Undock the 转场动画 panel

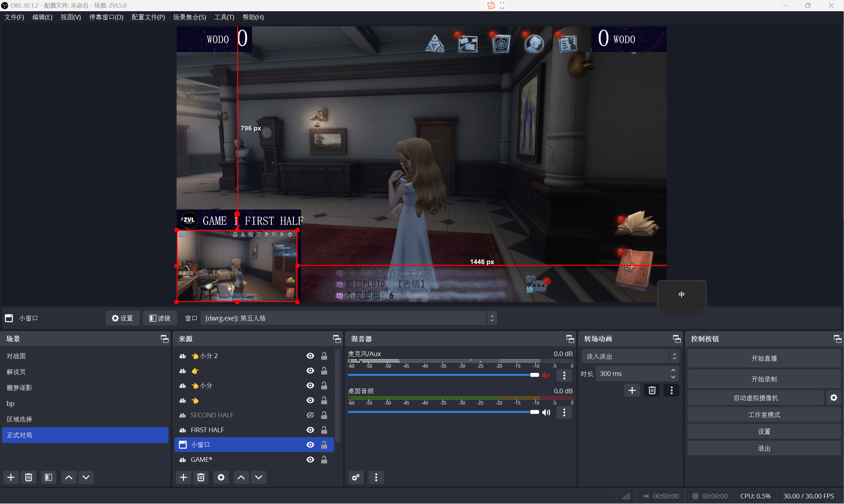677,339
